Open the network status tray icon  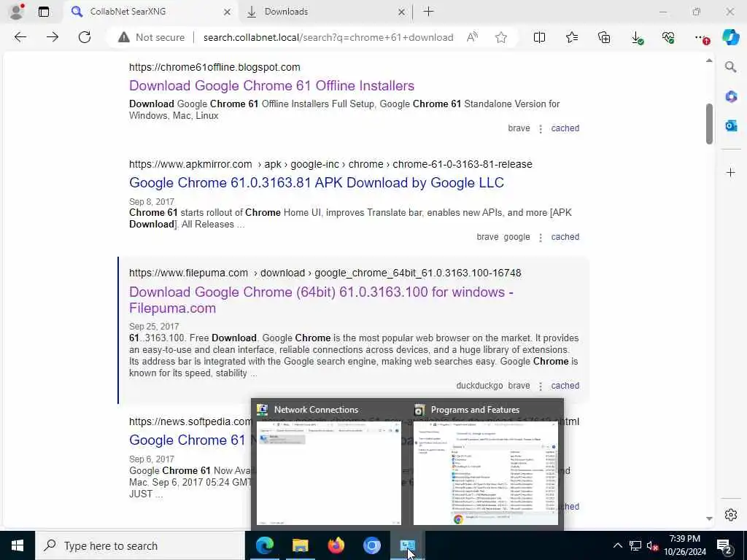pos(635,545)
